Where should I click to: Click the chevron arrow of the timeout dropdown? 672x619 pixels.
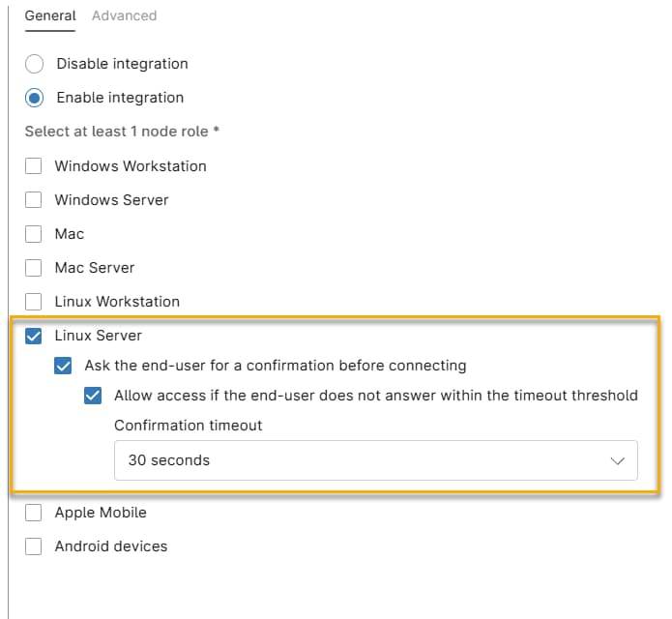pos(618,461)
